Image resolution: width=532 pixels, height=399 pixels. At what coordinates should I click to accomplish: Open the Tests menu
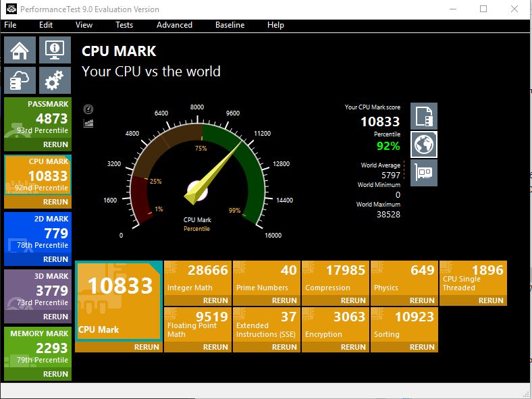124,25
